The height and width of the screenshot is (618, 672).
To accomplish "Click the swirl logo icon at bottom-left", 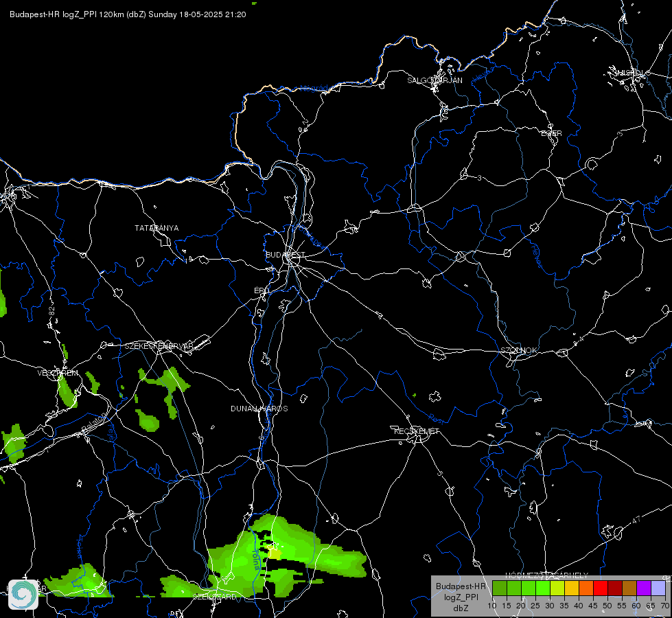I will click(x=23, y=595).
